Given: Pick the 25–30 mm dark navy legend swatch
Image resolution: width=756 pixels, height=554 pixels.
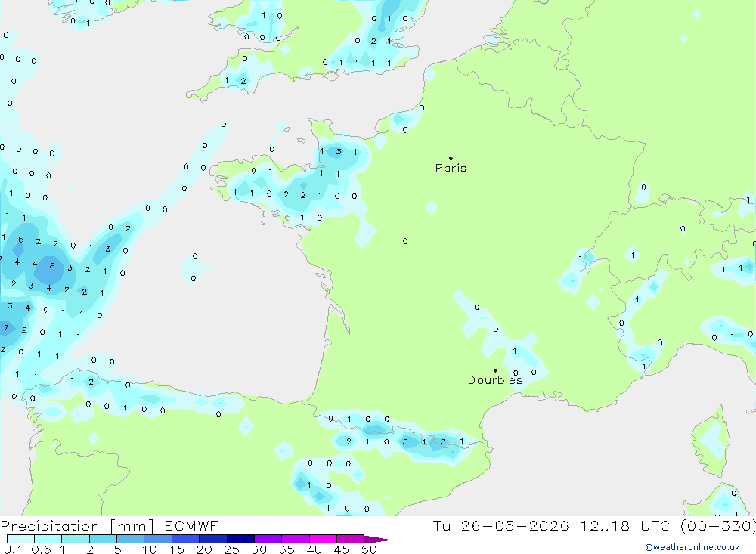Looking at the screenshot, I should pos(240,539).
